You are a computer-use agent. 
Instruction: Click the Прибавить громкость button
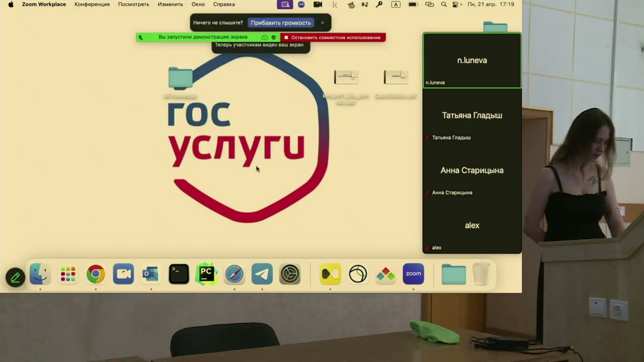281,23
